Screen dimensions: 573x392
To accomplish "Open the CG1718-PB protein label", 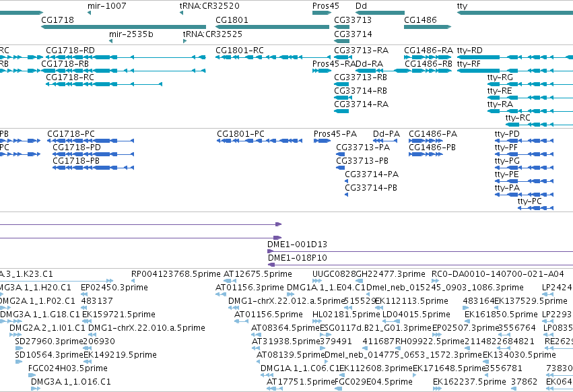I will point(76,161).
